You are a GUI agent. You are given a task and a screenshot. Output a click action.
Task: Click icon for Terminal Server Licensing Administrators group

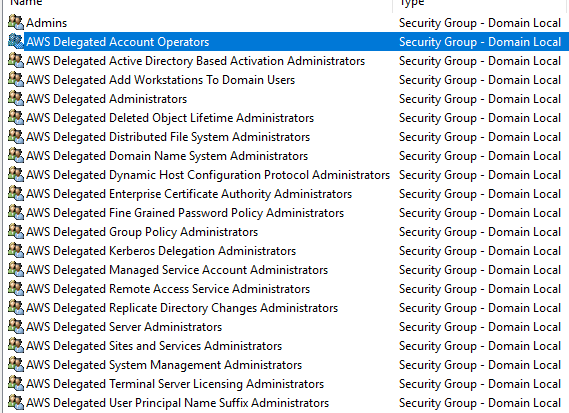16,383
